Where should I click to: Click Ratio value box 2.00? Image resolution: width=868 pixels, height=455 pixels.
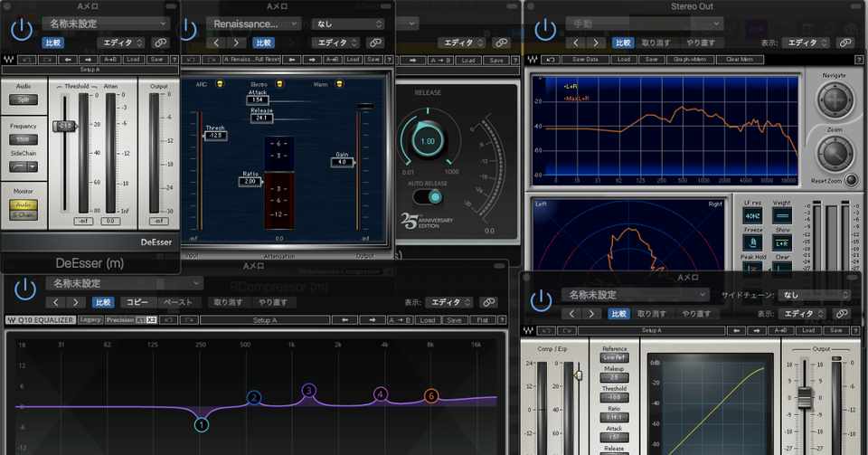(250, 181)
